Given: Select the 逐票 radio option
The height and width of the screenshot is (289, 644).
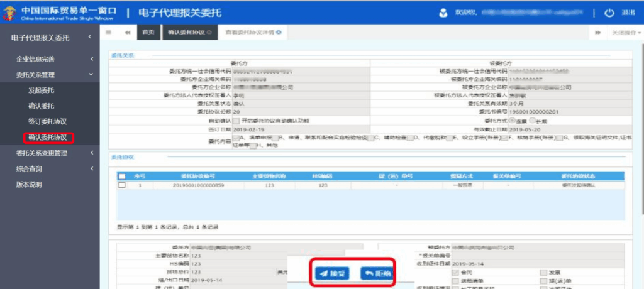Looking at the screenshot, I should tap(512, 121).
